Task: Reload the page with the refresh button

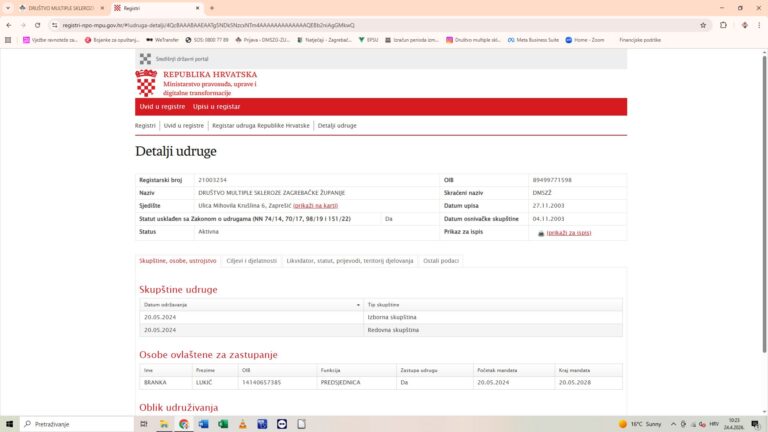Action: click(38, 24)
